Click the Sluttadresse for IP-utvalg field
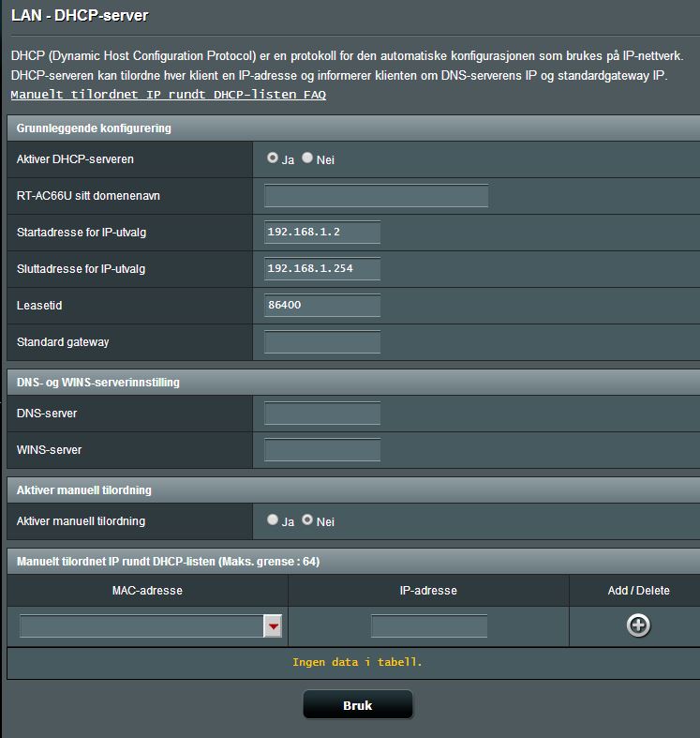700x738 pixels. (x=322, y=269)
